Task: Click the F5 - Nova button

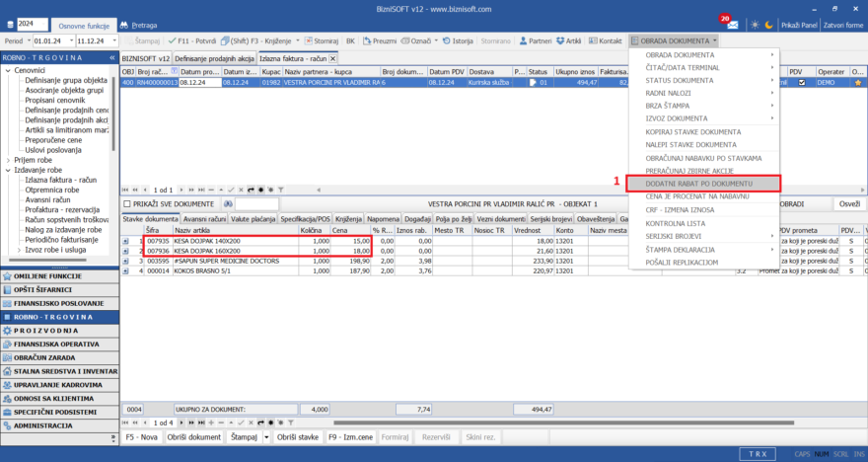Action: coord(141,436)
